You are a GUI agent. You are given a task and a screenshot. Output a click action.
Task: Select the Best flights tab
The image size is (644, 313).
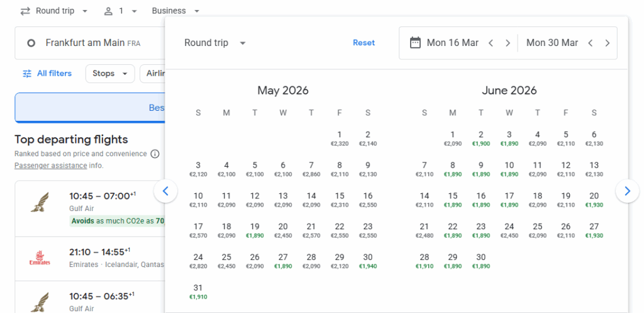pyautogui.click(x=90, y=108)
